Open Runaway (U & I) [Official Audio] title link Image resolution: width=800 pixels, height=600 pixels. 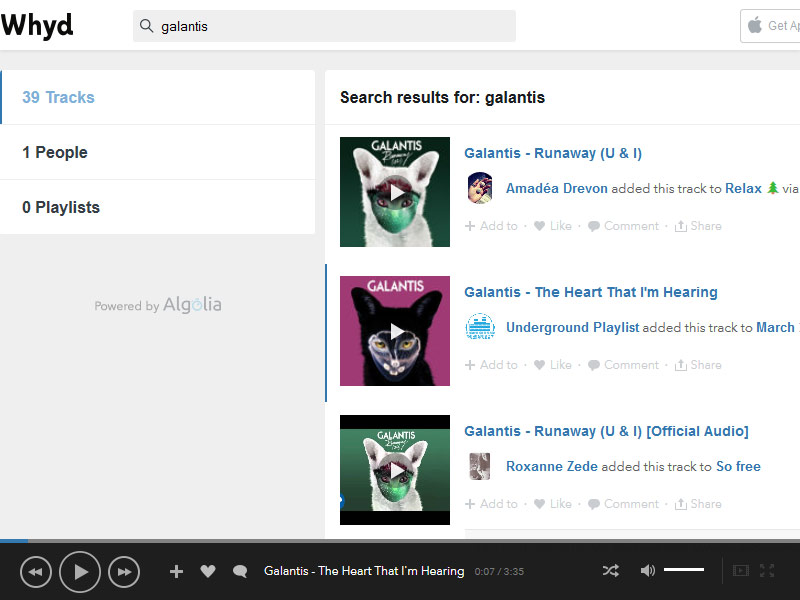coord(606,431)
